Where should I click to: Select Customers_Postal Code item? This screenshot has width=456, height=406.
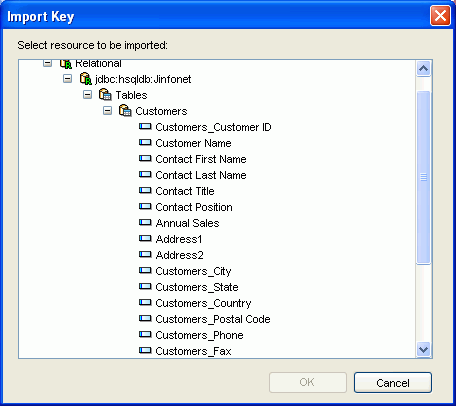(213, 319)
